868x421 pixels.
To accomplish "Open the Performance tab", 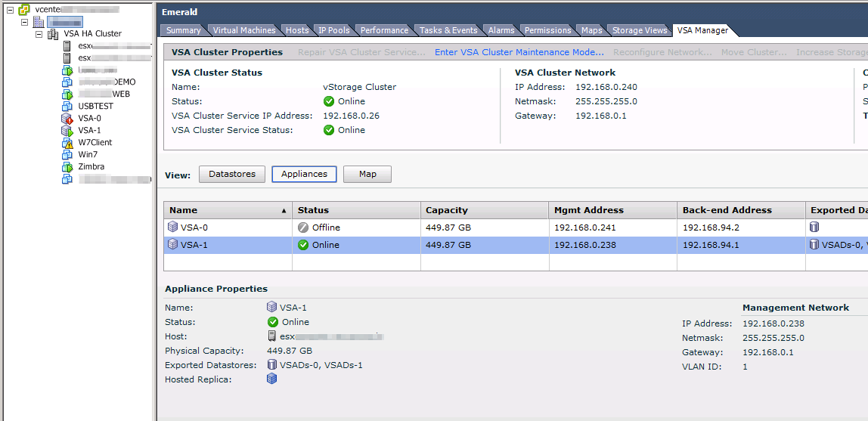I will pyautogui.click(x=385, y=30).
